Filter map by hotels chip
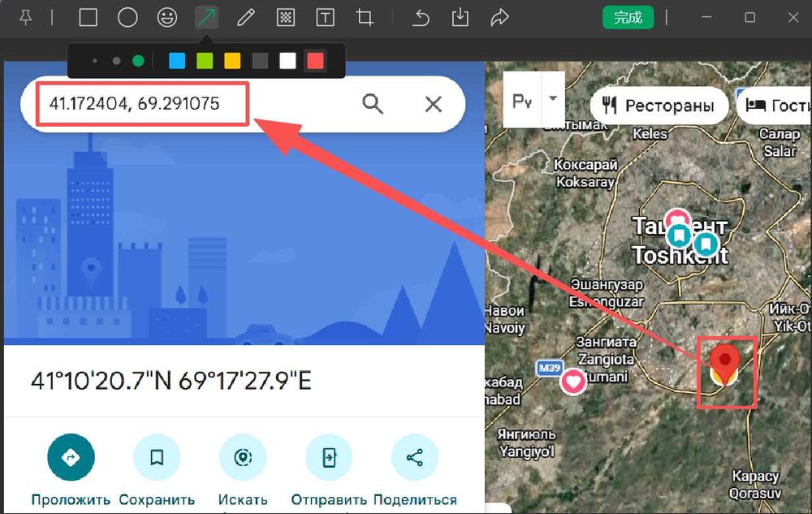This screenshot has width=812, height=514. point(775,106)
